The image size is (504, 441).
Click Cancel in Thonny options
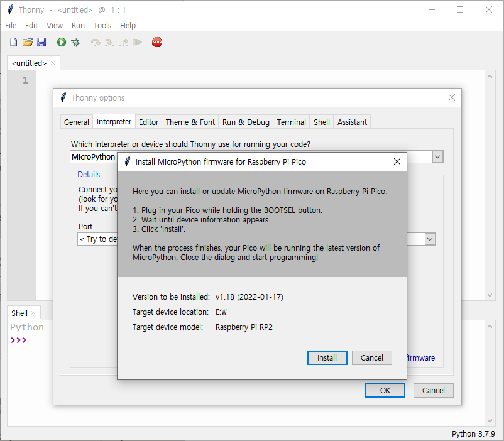[433, 390]
